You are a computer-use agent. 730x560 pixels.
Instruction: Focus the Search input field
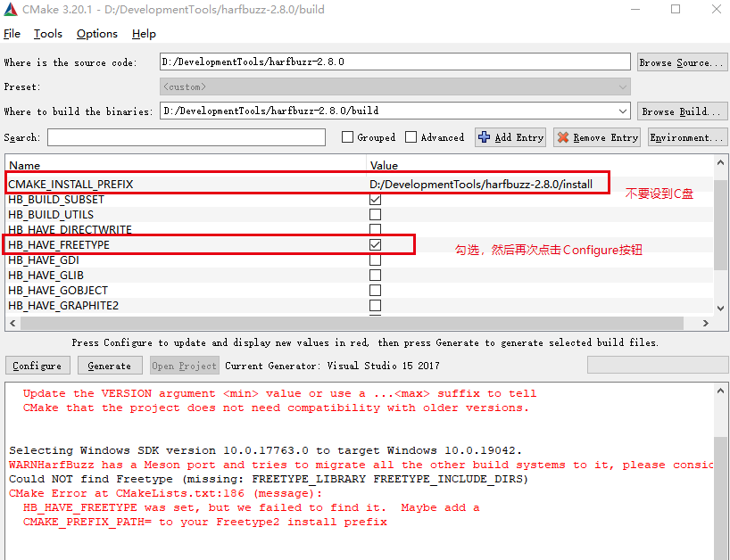click(x=187, y=137)
